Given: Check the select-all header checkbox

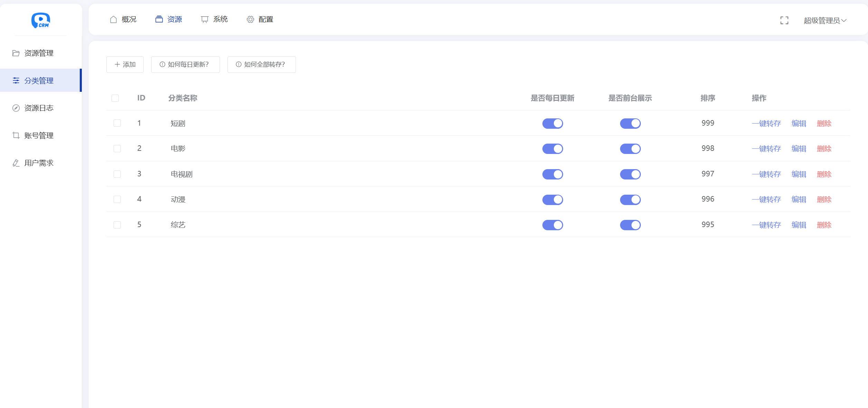Looking at the screenshot, I should coord(115,98).
